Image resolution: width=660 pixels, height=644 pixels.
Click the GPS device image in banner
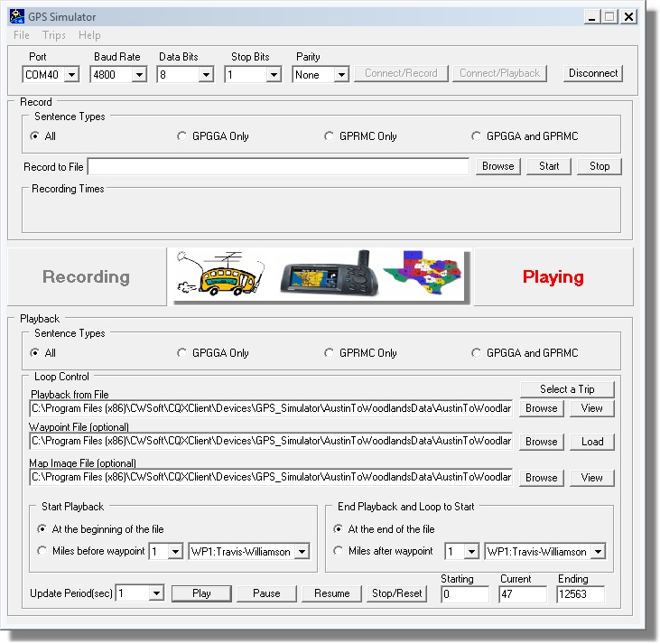pos(330,275)
